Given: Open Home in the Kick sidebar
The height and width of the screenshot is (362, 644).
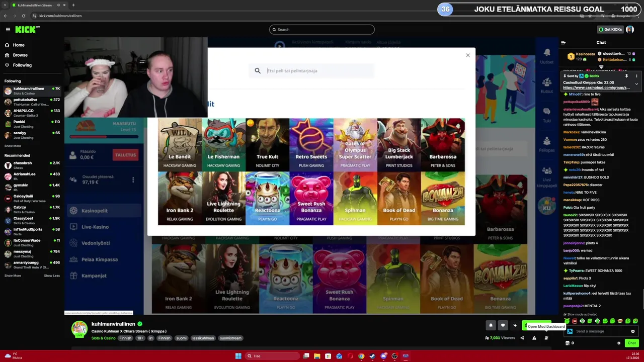Looking at the screenshot, I should (19, 45).
